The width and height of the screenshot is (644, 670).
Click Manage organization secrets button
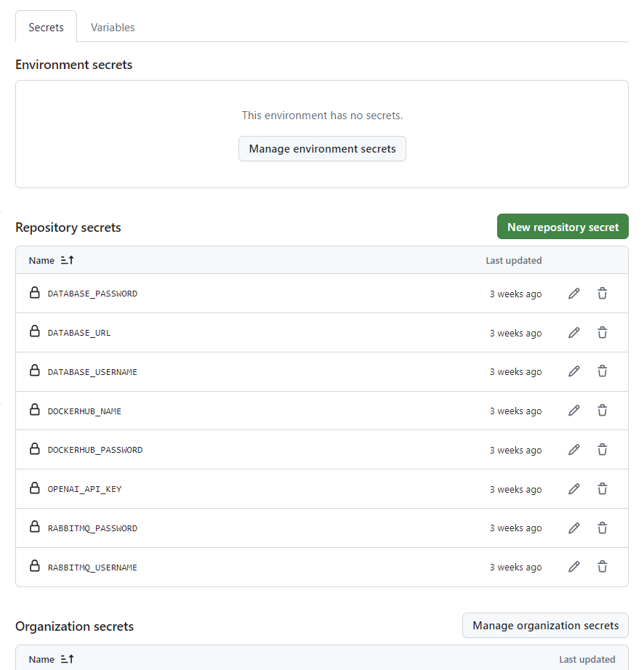coord(545,626)
